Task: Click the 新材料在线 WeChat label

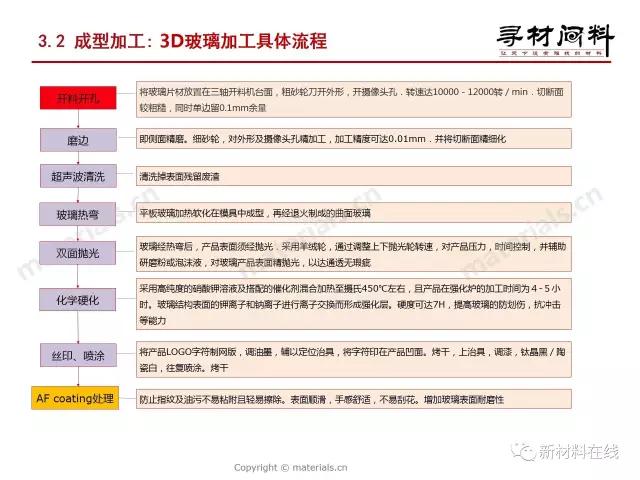Action: (579, 451)
